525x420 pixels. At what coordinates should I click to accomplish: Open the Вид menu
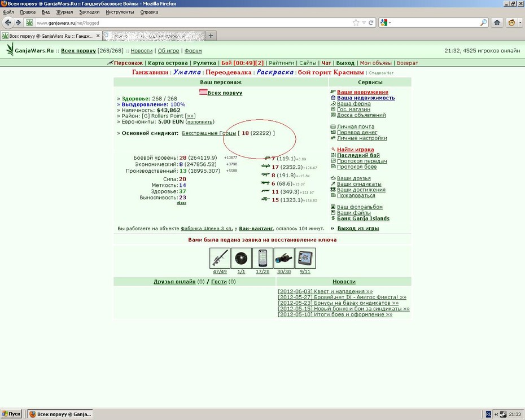(x=46, y=12)
